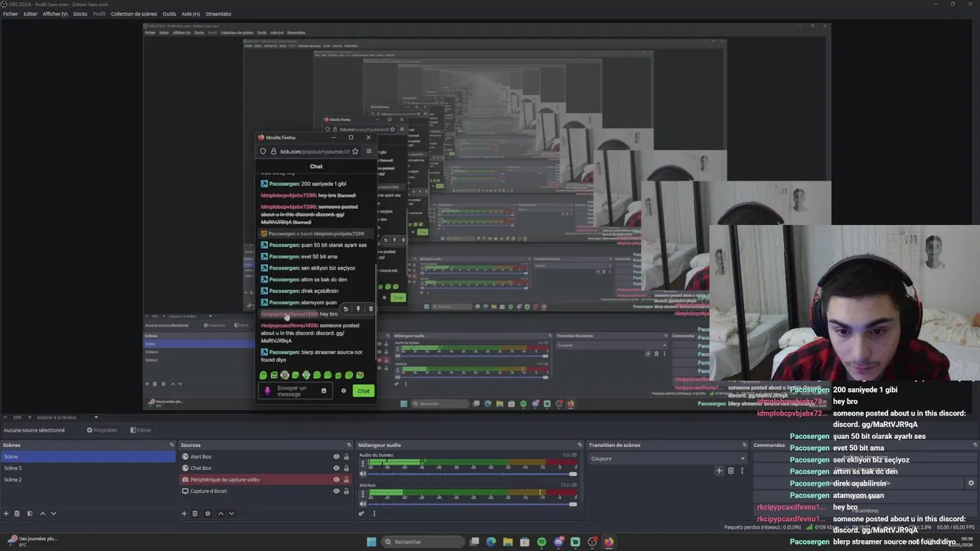
Task: Select the Chat Box source row
Action: [265, 468]
